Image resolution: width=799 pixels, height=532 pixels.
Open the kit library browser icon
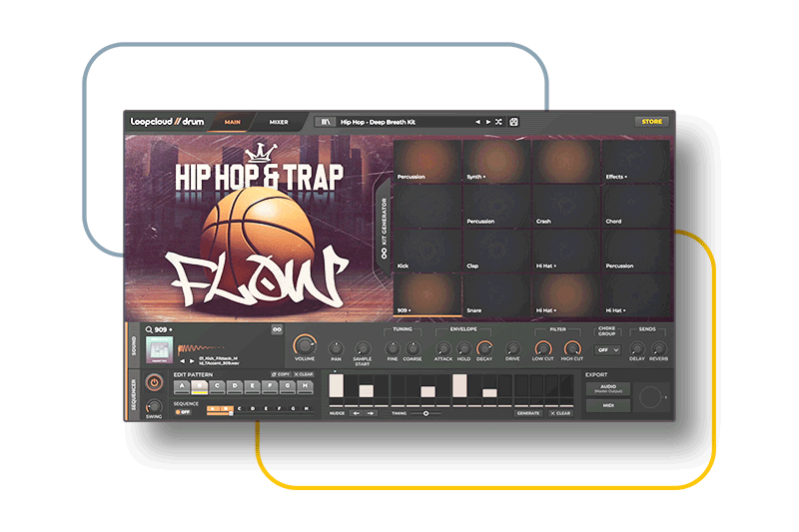(x=325, y=122)
